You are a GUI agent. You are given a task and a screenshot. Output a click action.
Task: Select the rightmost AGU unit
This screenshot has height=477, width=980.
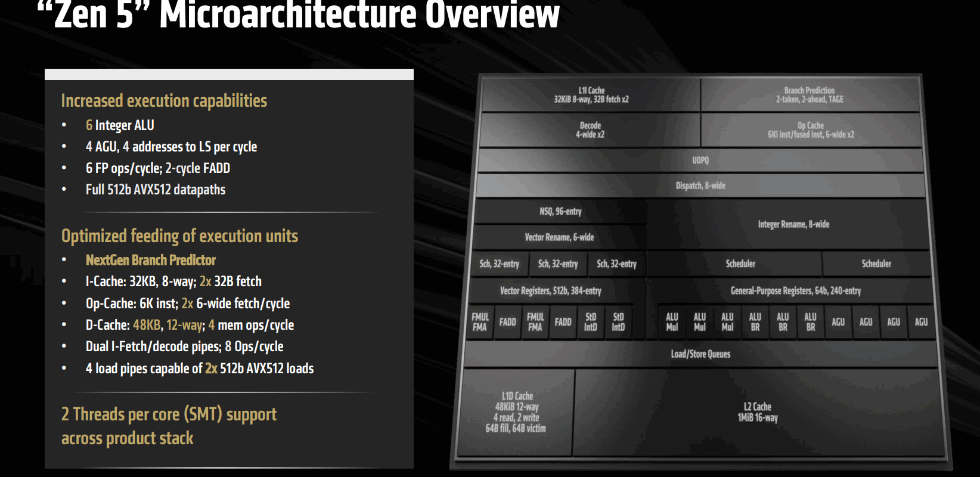(x=921, y=322)
